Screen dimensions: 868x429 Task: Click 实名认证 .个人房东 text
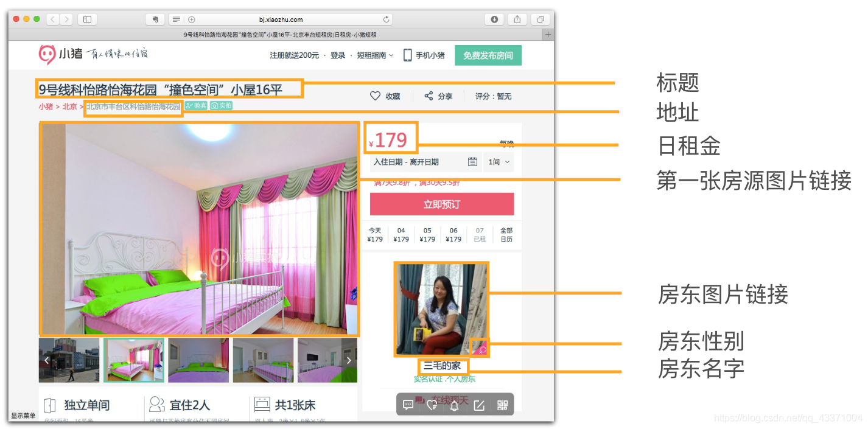[x=444, y=379]
